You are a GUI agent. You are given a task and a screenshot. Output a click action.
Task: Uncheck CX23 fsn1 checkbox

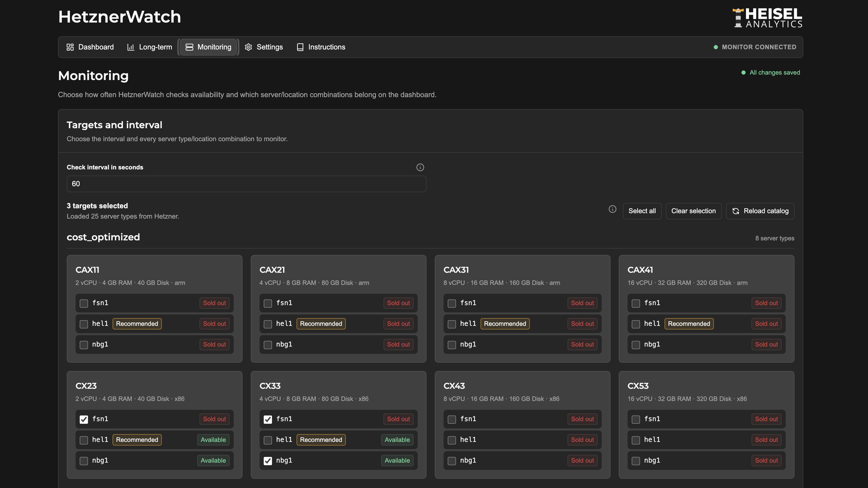(84, 420)
